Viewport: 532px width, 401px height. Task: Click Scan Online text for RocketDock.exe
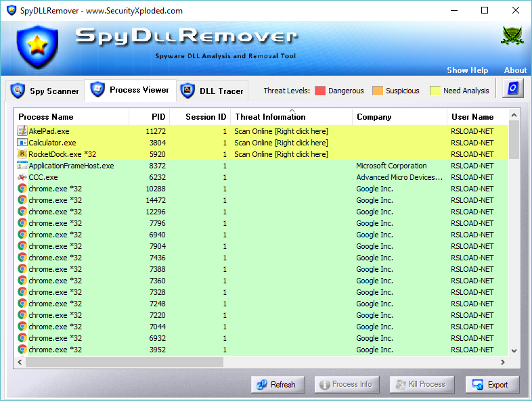281,154
